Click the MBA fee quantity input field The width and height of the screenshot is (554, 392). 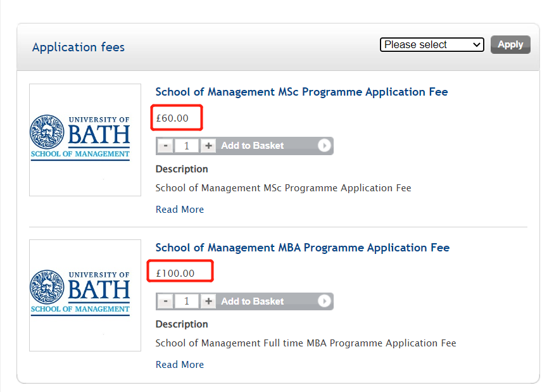(x=187, y=301)
